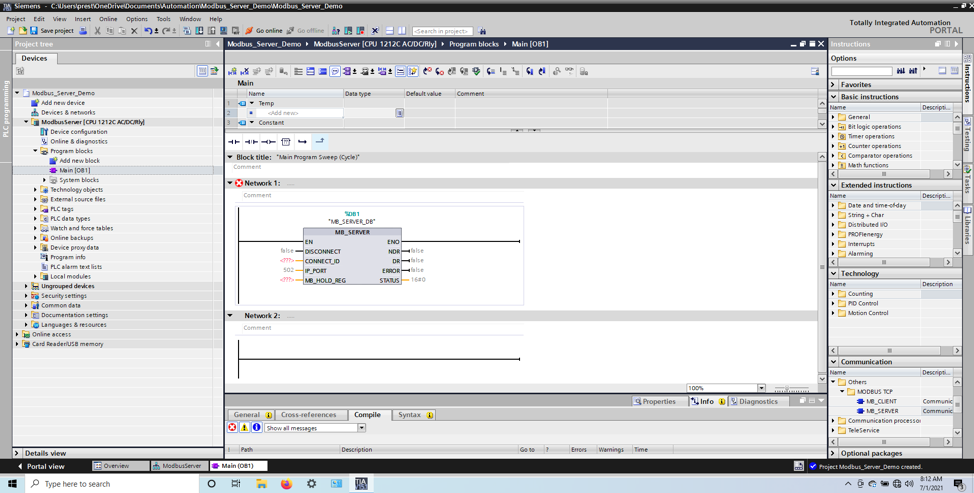Click Add new block in project tree
Image resolution: width=974 pixels, height=493 pixels.
[x=79, y=161]
